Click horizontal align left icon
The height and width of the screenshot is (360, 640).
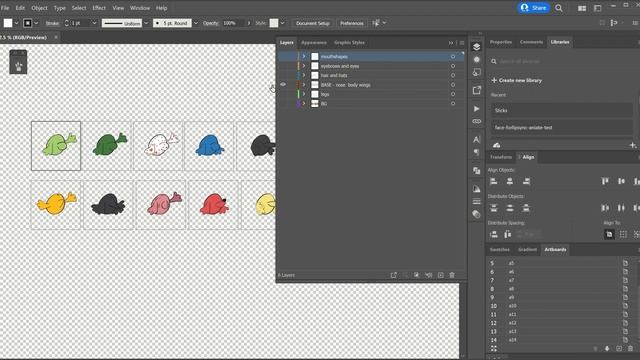click(x=493, y=181)
